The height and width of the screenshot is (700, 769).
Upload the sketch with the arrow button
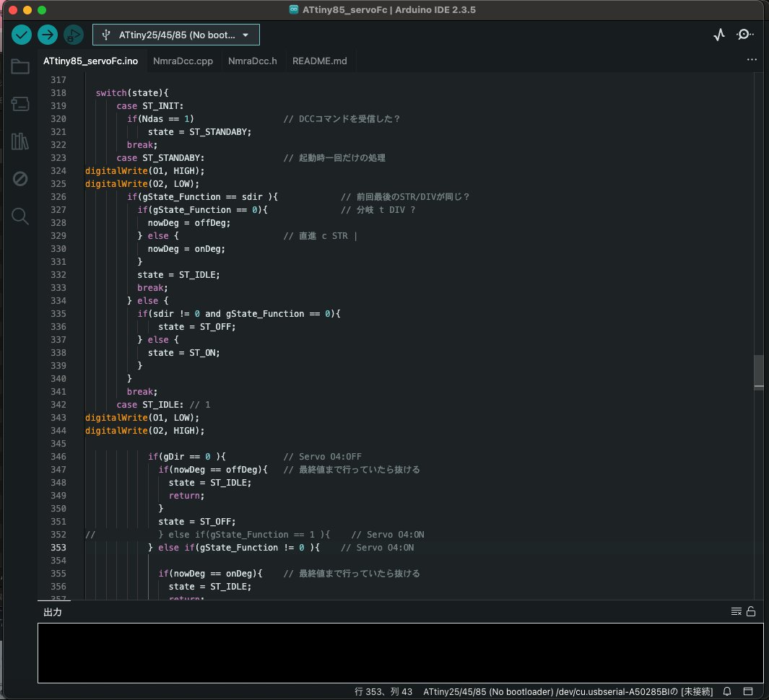[x=48, y=35]
